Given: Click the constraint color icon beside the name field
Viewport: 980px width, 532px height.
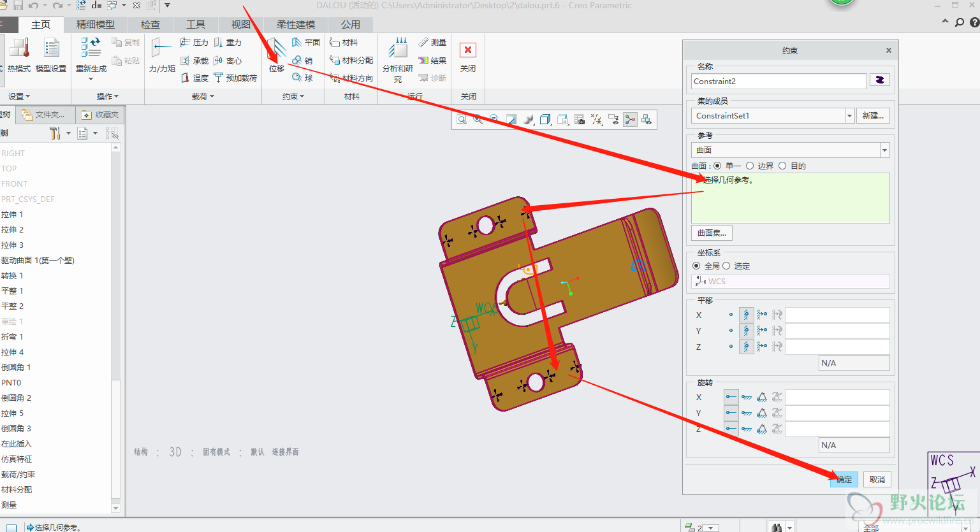Looking at the screenshot, I should [x=880, y=80].
